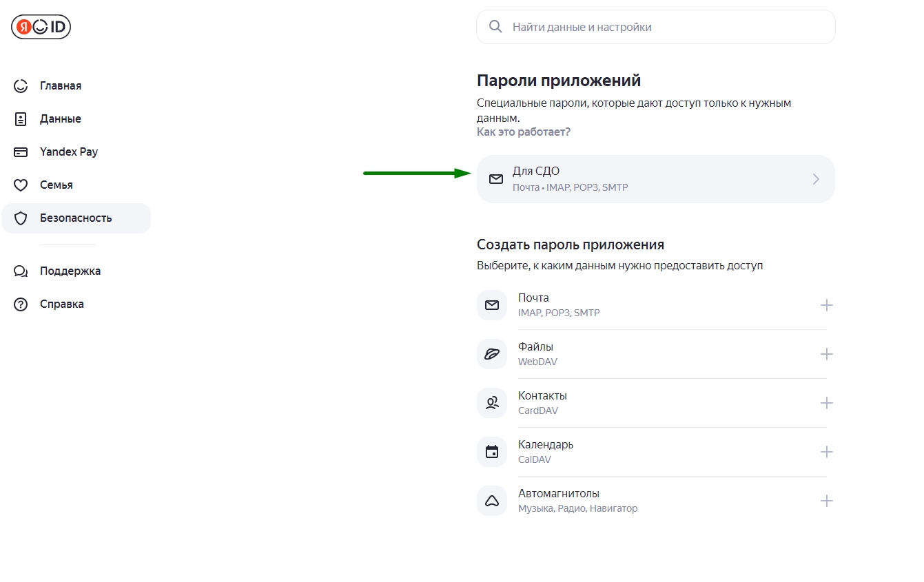
Task: Click the Создать пароль приложения heading
Action: (571, 245)
